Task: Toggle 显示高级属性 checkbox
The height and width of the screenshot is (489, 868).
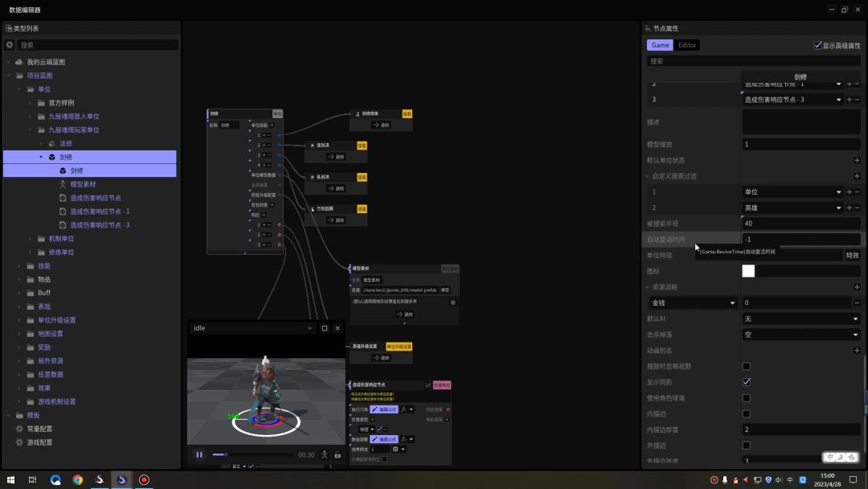Action: 818,45
